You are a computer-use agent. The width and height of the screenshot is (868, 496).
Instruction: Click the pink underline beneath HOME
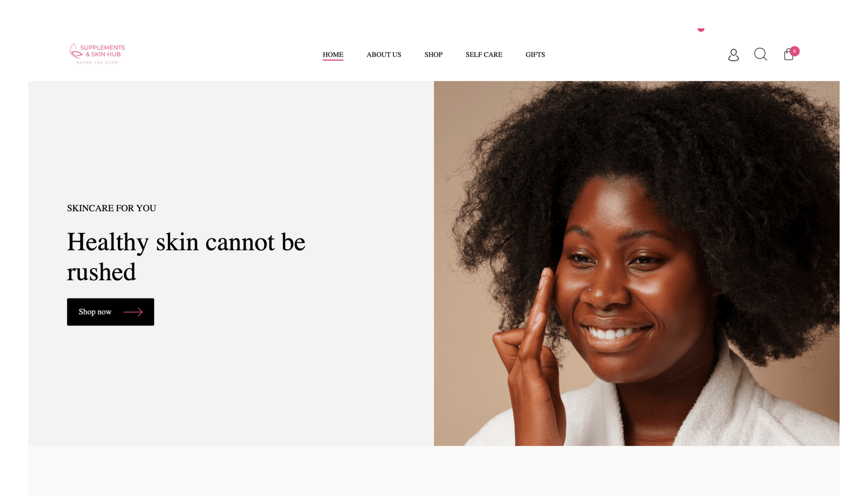(x=333, y=60)
